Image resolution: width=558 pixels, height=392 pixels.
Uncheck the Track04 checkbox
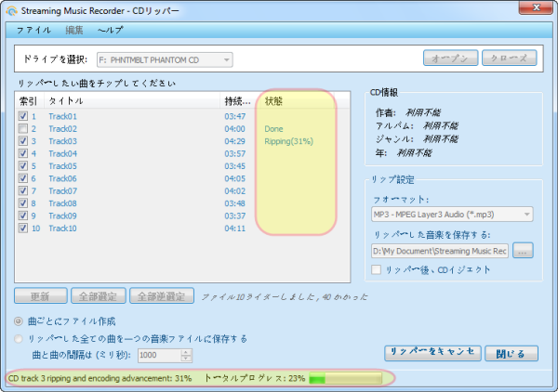click(x=23, y=153)
